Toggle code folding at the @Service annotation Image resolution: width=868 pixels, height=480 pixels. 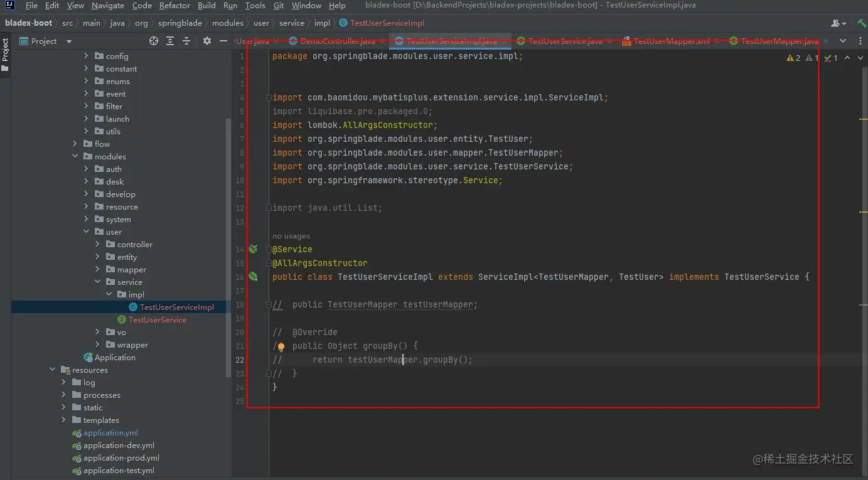coord(269,250)
